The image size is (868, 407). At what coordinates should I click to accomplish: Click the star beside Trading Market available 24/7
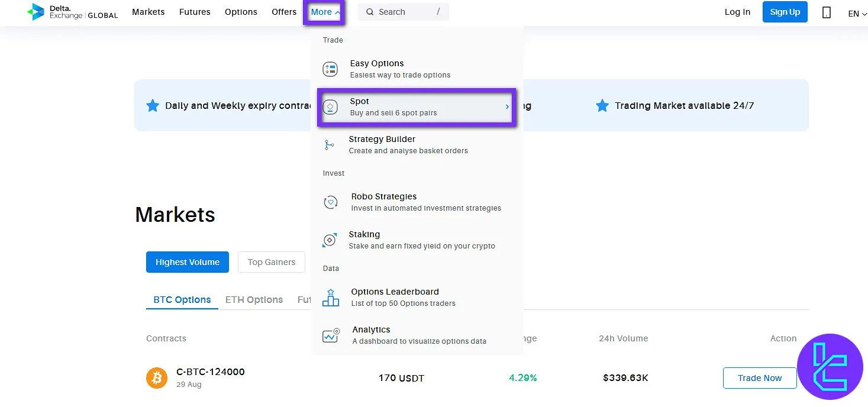[602, 106]
